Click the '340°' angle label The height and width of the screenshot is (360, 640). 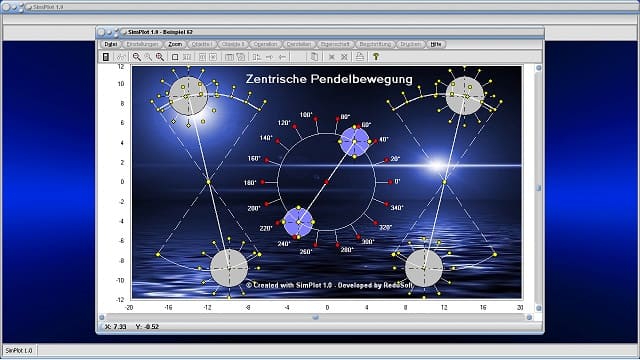pos(397,208)
